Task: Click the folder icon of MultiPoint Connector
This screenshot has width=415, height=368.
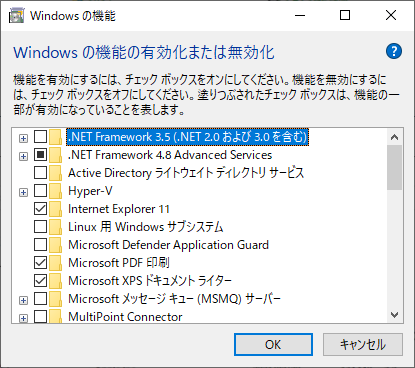Action: 55,316
